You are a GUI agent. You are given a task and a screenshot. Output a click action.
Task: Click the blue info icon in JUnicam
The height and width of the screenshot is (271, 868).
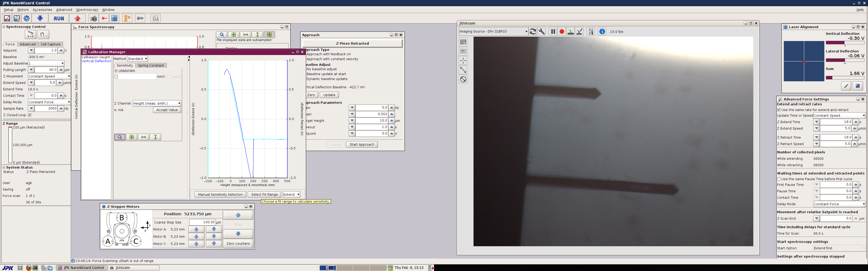pos(602,32)
